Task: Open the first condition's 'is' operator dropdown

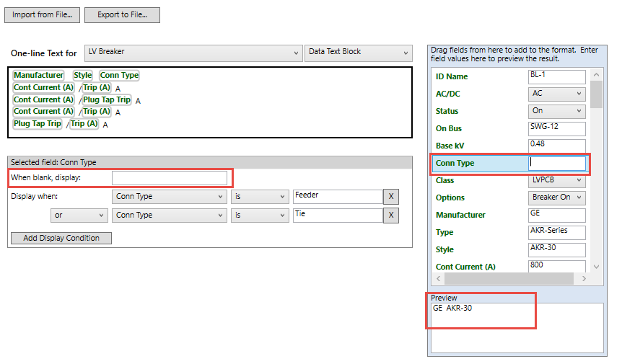Action: (260, 197)
